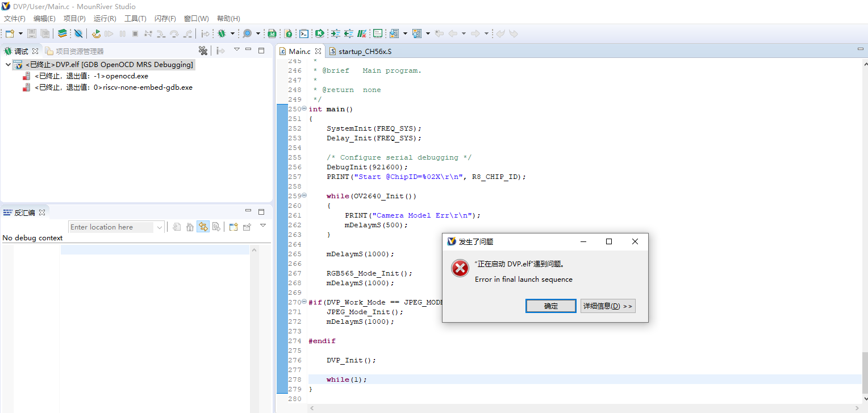Select the terminated openocd.exe process entry
The height and width of the screenshot is (413, 868).
tap(91, 76)
